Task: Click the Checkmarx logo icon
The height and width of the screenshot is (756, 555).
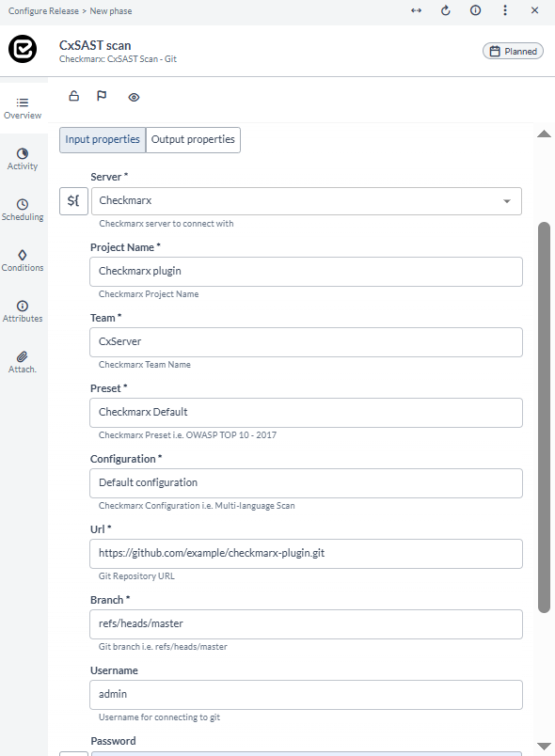Action: [x=23, y=49]
